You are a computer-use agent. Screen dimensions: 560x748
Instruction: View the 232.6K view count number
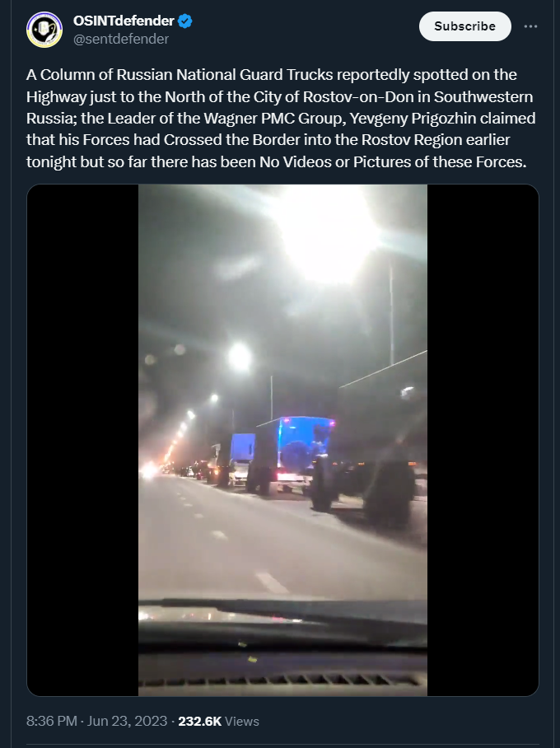tap(200, 721)
